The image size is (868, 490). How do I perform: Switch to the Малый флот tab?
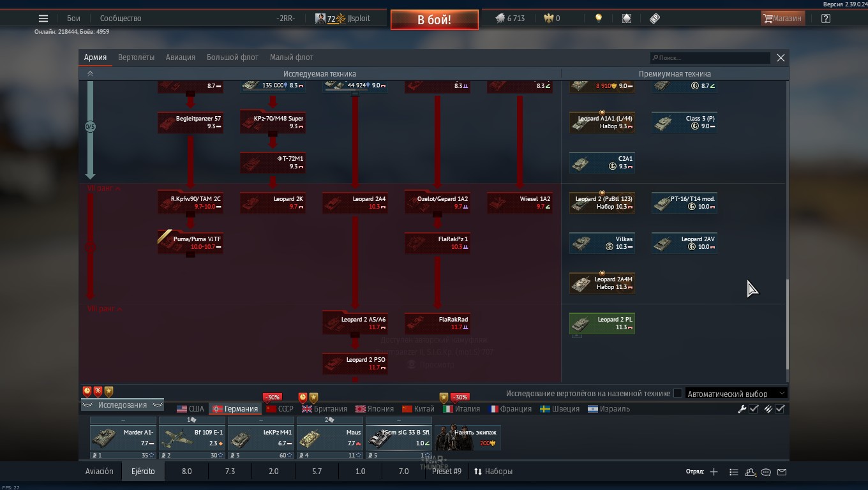292,57
